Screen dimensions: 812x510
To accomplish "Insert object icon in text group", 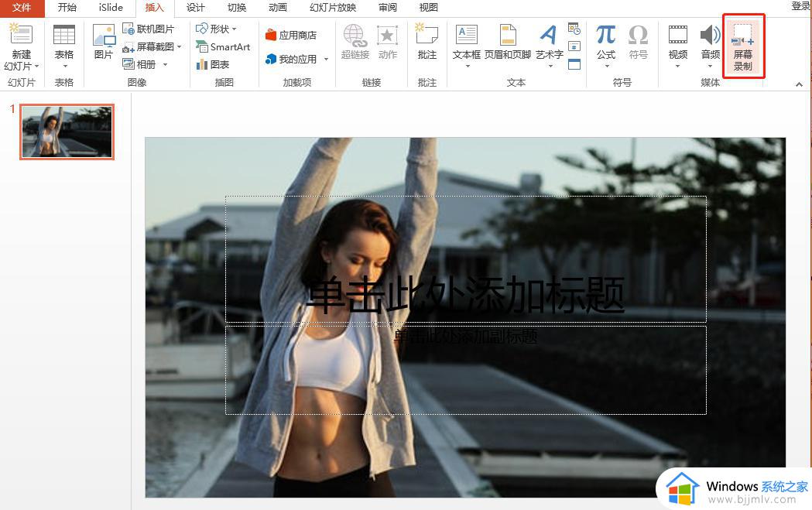I will pyautogui.click(x=574, y=64).
